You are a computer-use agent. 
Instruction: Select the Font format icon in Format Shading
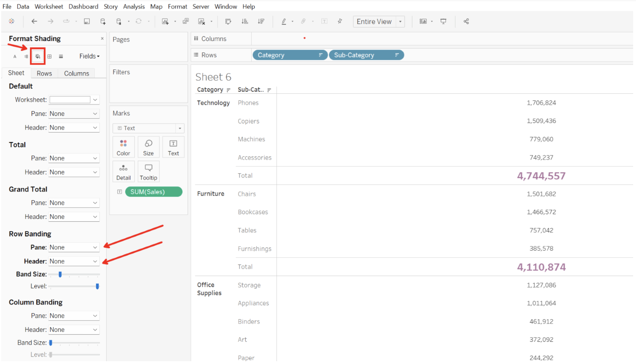point(14,56)
